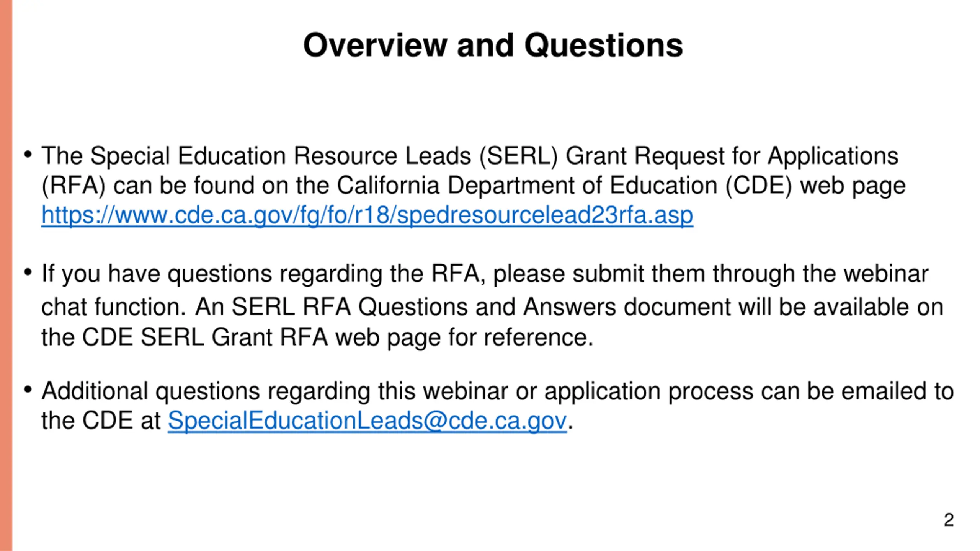
Task: Click the phrase "California Department of Education"
Action: click(527, 186)
